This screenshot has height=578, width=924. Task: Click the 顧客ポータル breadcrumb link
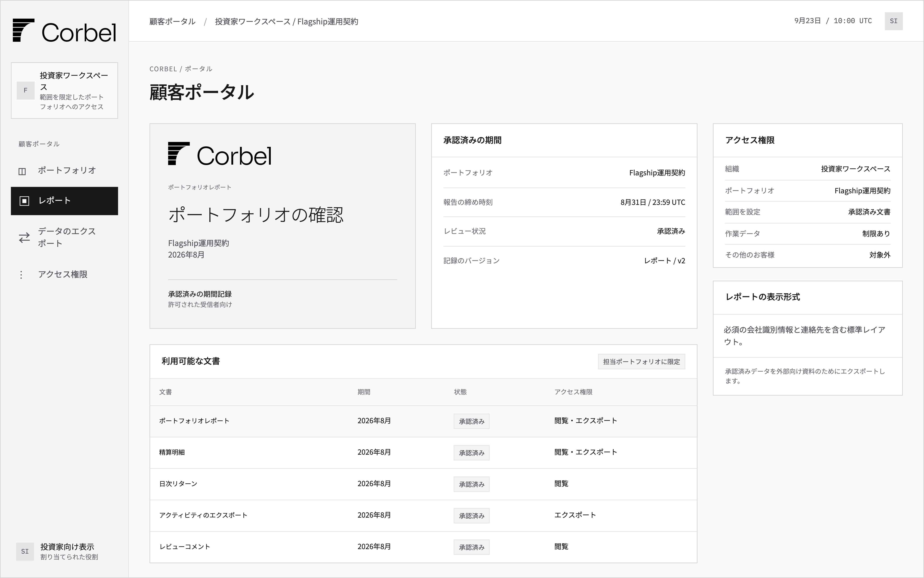click(x=172, y=21)
